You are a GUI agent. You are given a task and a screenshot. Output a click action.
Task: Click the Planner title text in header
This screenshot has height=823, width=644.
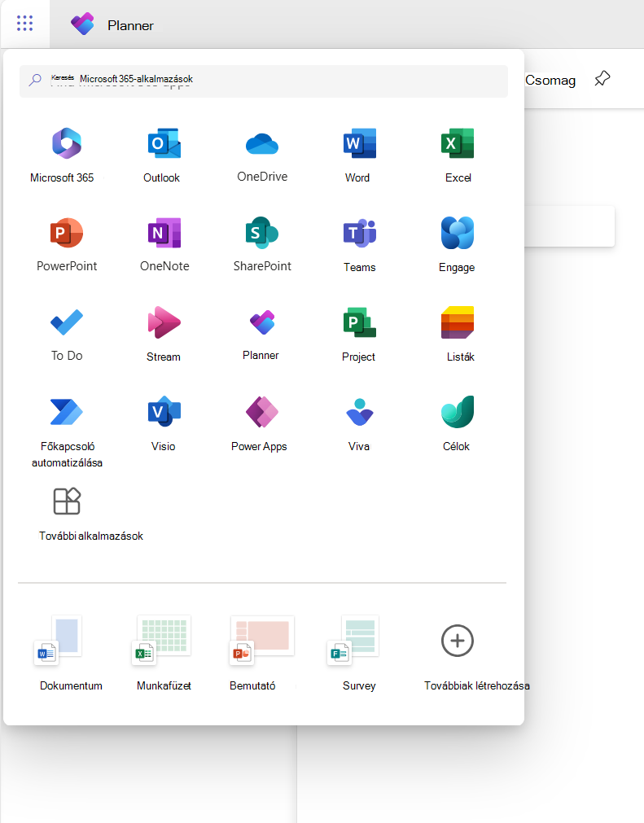click(130, 25)
